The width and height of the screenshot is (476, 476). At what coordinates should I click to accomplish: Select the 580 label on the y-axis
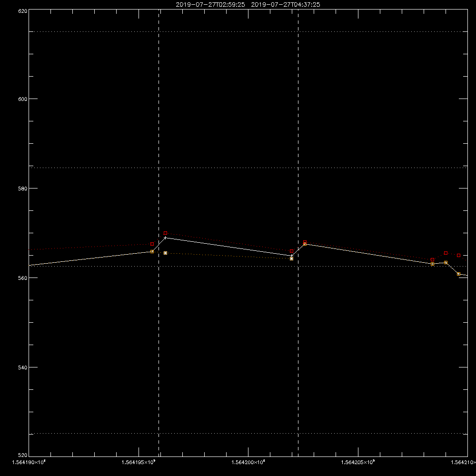point(23,188)
